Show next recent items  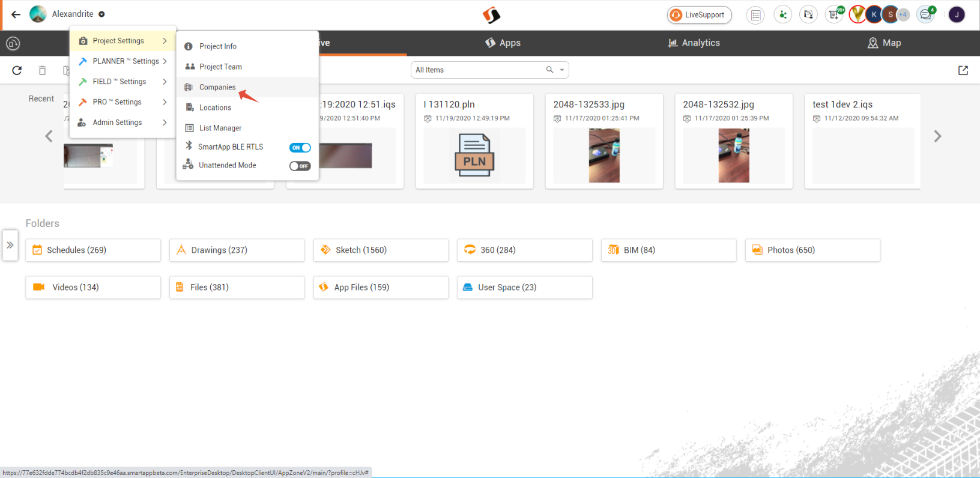(x=937, y=136)
